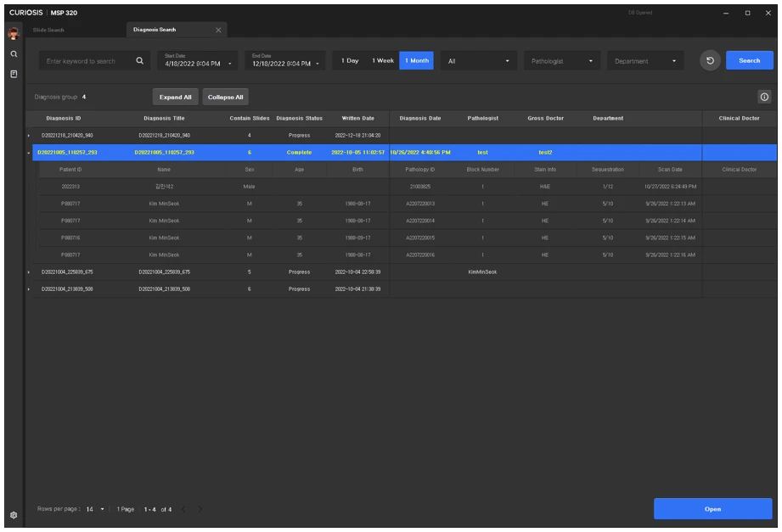Select diagnosis ID D20221004_213839_508 cell
782x532 pixels.
(67, 289)
